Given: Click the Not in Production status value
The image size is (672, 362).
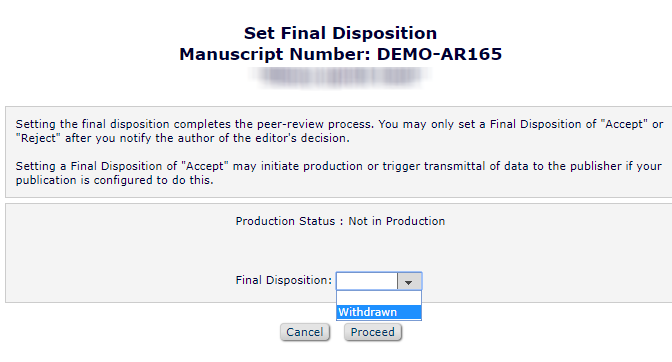Looking at the screenshot, I should click(396, 221).
